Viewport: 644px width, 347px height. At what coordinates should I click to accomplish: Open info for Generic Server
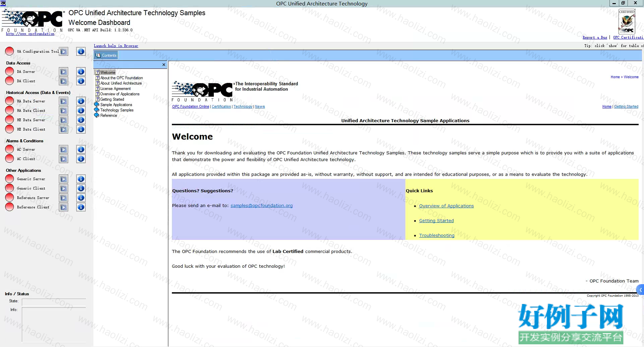[x=81, y=179]
